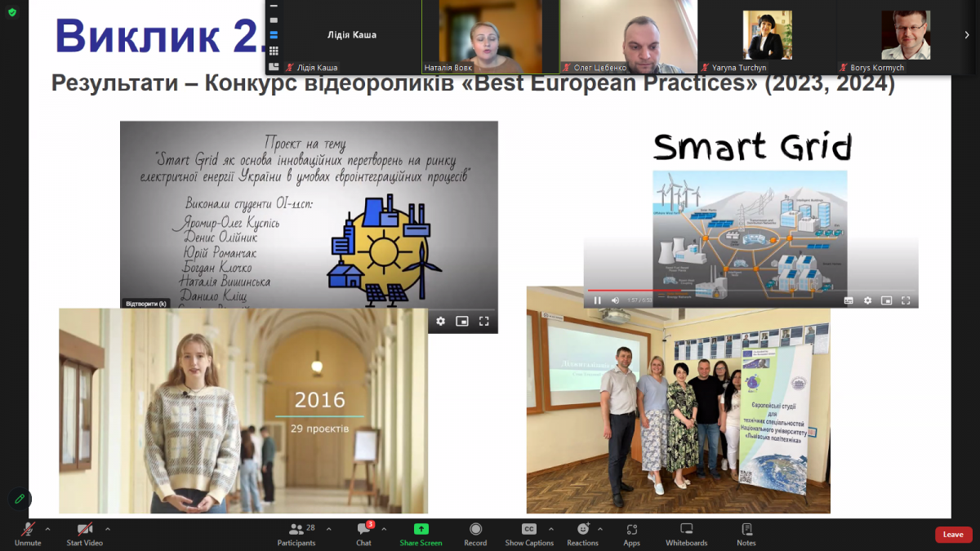Select the minimized thumbnail strip view option

274,7
